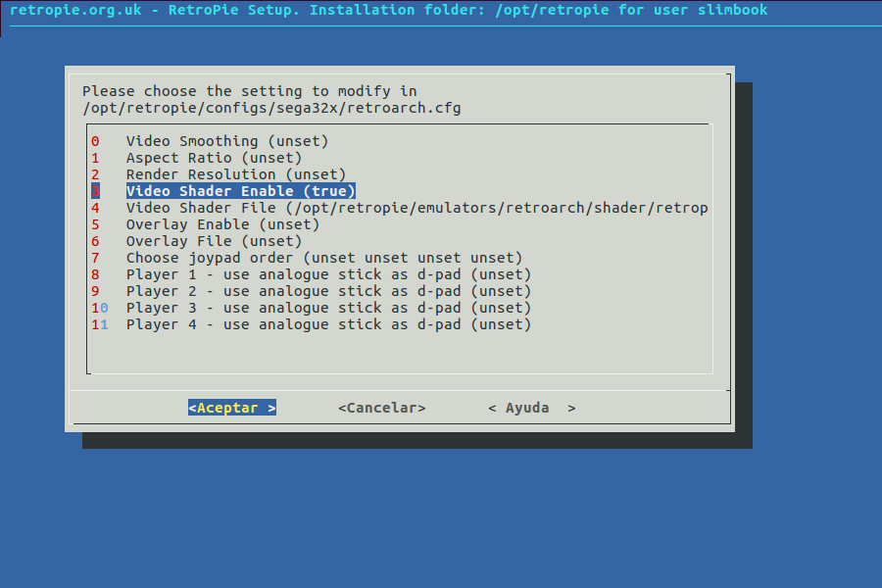Click the red number 4 hotkey

click(95, 208)
